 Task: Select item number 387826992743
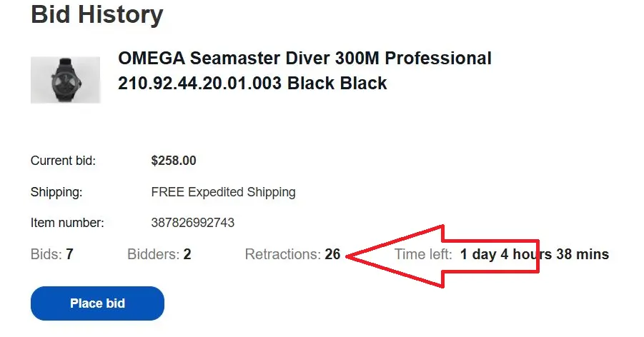193,223
